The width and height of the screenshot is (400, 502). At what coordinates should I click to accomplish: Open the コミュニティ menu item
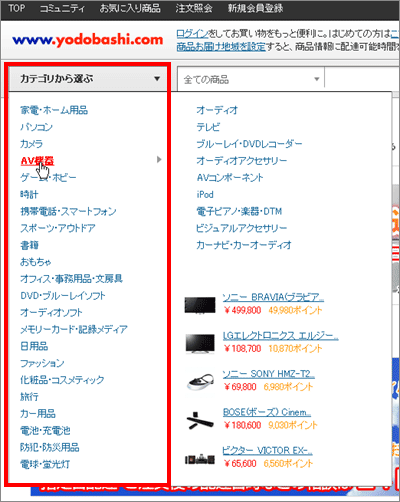[62, 8]
